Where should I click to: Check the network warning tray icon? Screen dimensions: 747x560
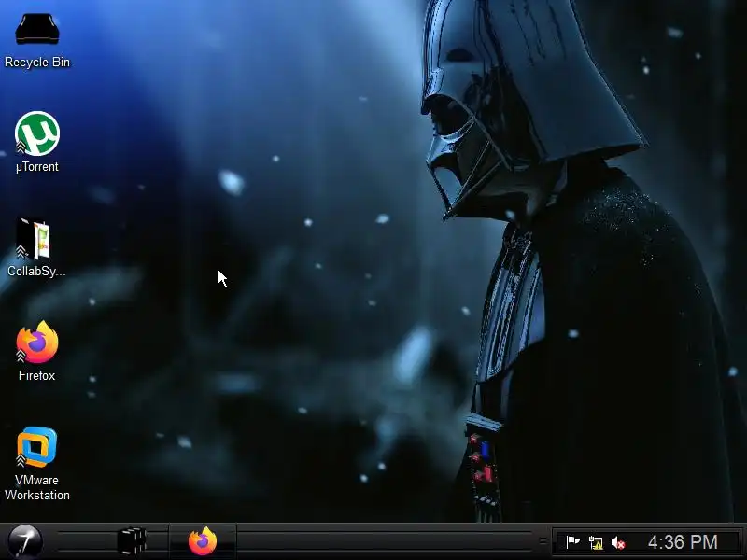click(x=596, y=542)
